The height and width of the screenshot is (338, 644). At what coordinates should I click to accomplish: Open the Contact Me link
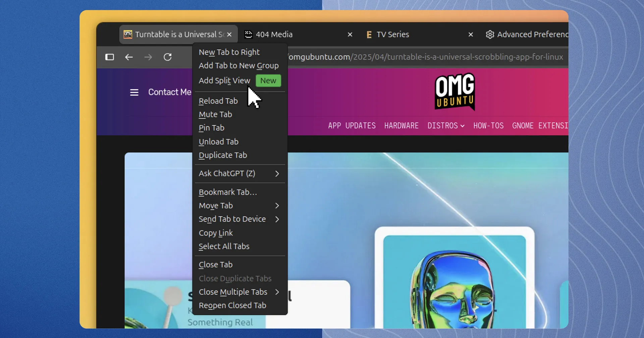pyautogui.click(x=169, y=92)
